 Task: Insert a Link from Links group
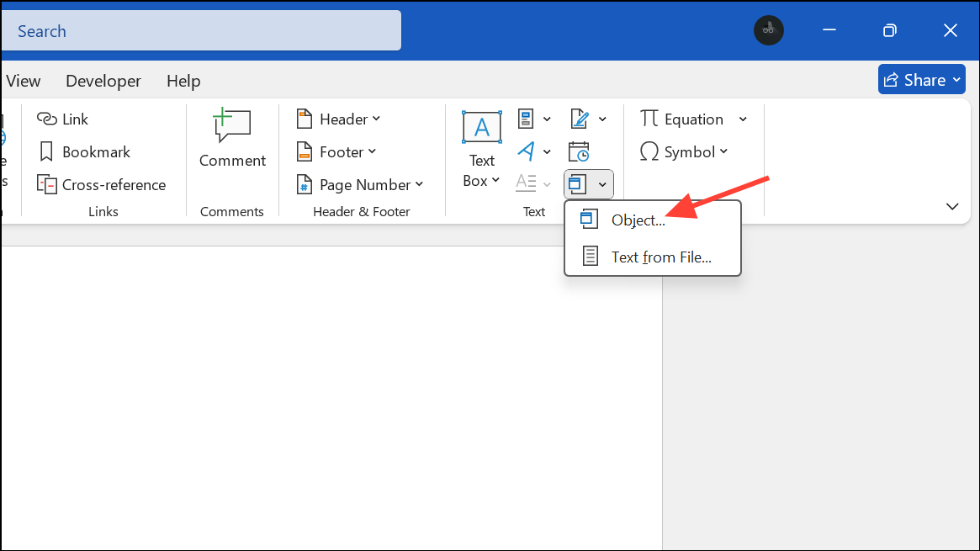coord(63,119)
